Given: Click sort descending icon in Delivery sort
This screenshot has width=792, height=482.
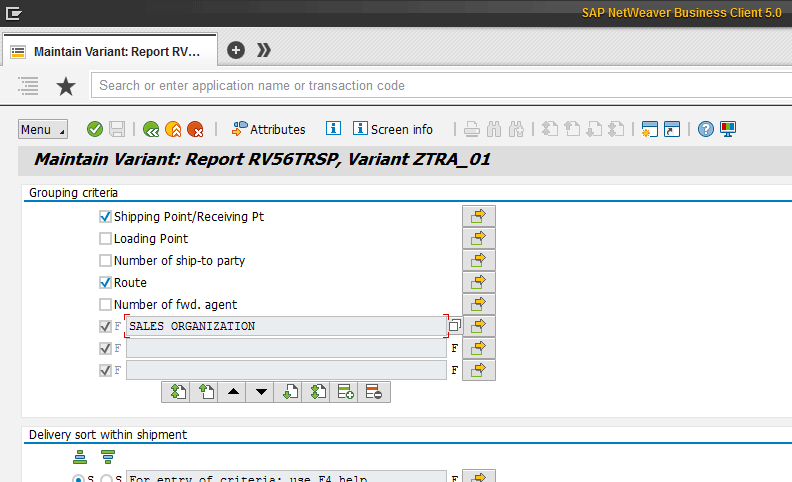Looking at the screenshot, I should point(108,457).
